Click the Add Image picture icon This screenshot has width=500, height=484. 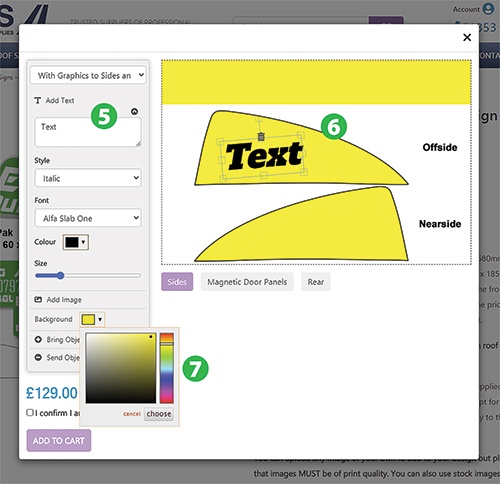(x=38, y=299)
